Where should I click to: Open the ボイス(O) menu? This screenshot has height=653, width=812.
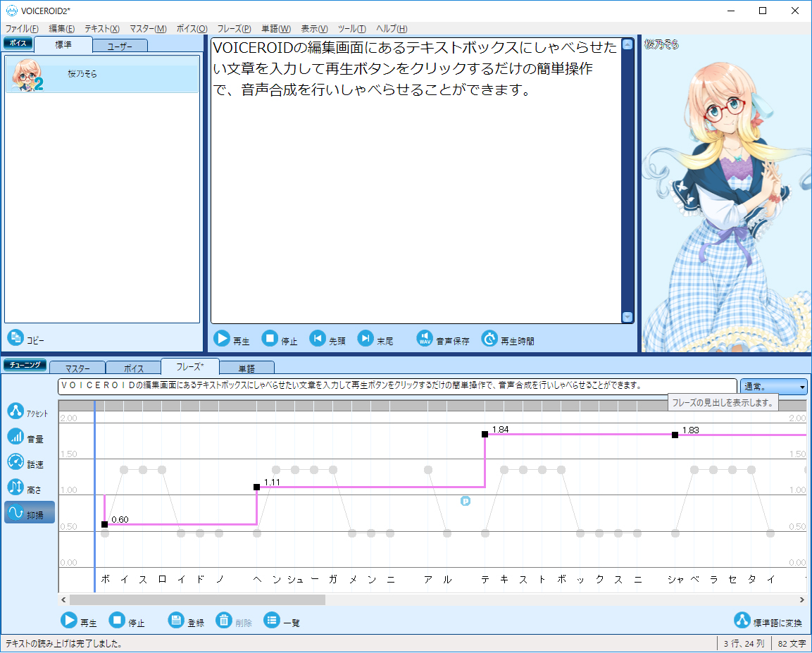[192, 28]
